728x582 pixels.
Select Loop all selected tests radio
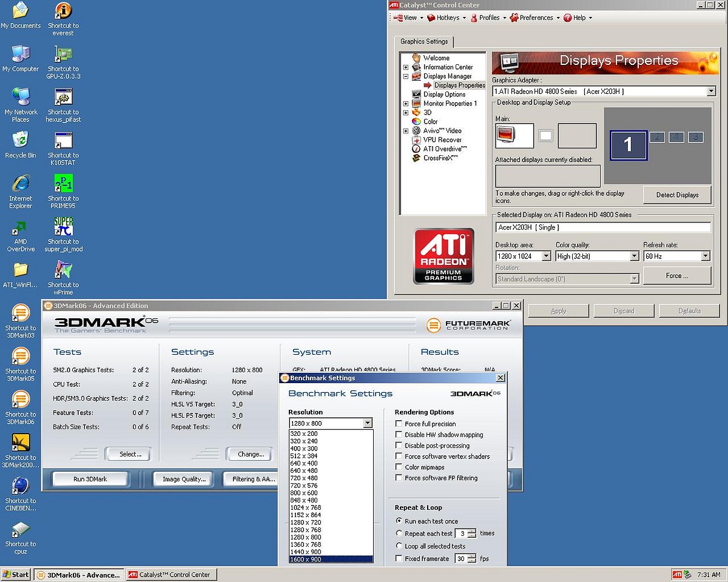[x=399, y=546]
